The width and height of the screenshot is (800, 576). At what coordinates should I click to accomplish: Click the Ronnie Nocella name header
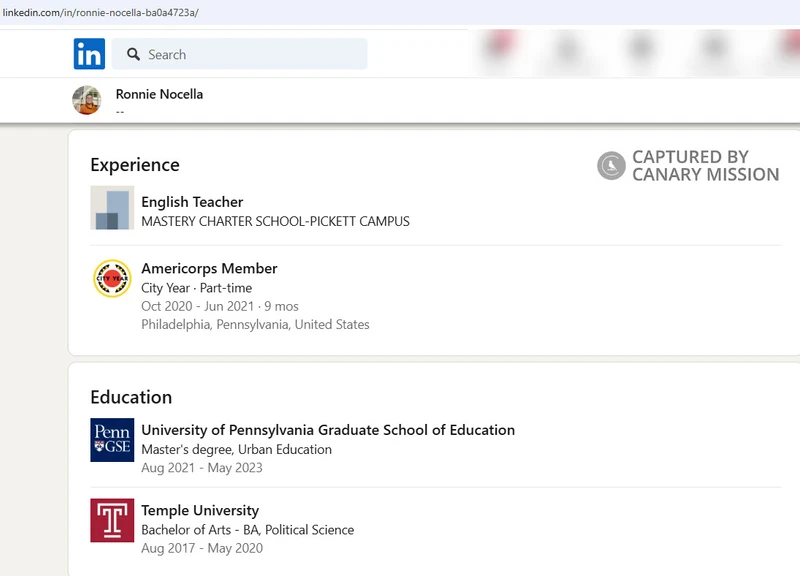coord(159,94)
